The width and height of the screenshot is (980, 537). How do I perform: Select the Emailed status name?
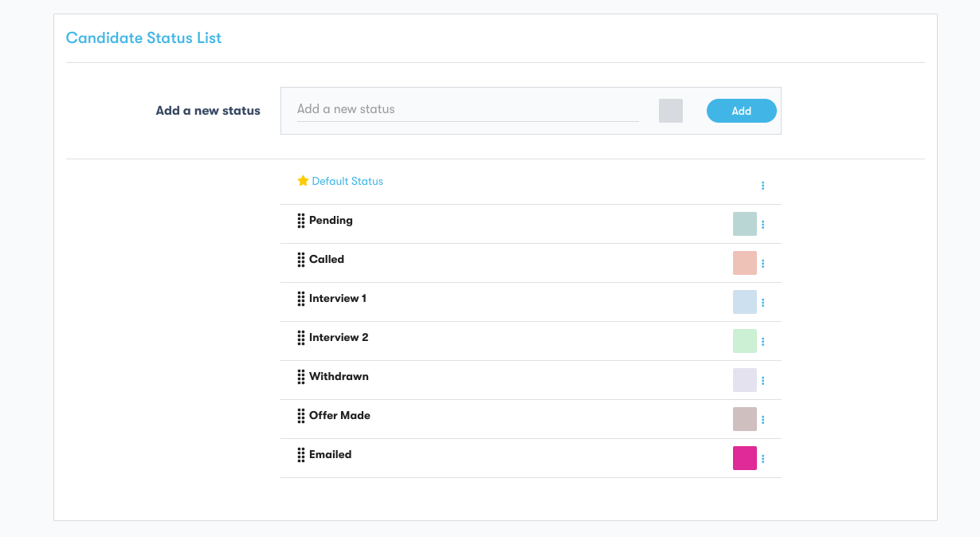point(331,455)
